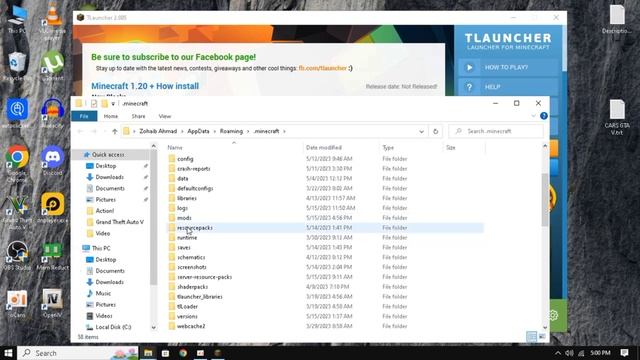
Task: Click the Search .minecraft field
Action: tap(496, 131)
